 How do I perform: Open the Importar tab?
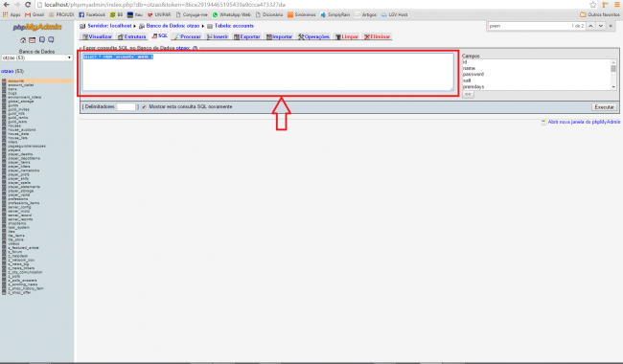click(x=279, y=36)
